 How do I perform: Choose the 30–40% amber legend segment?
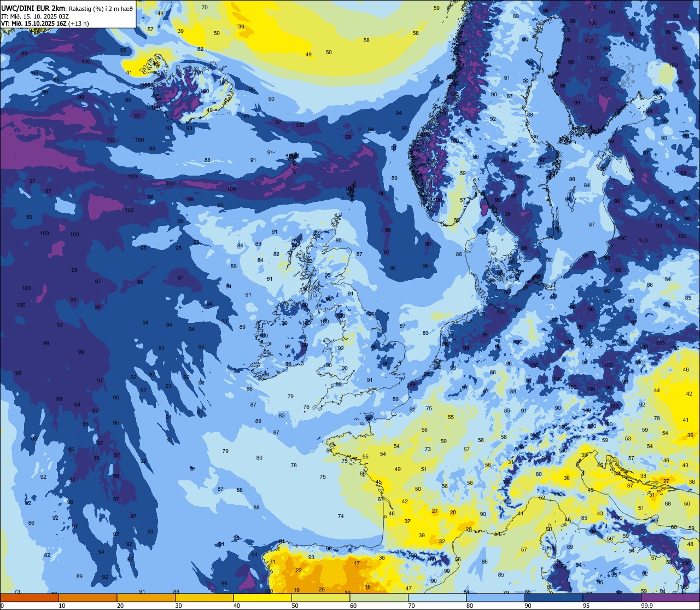click(204, 597)
